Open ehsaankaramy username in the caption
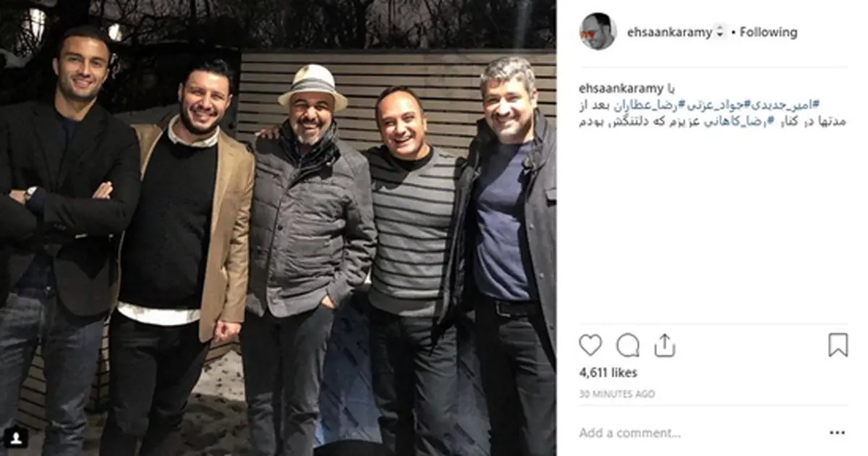The height and width of the screenshot is (456, 868). point(621,88)
